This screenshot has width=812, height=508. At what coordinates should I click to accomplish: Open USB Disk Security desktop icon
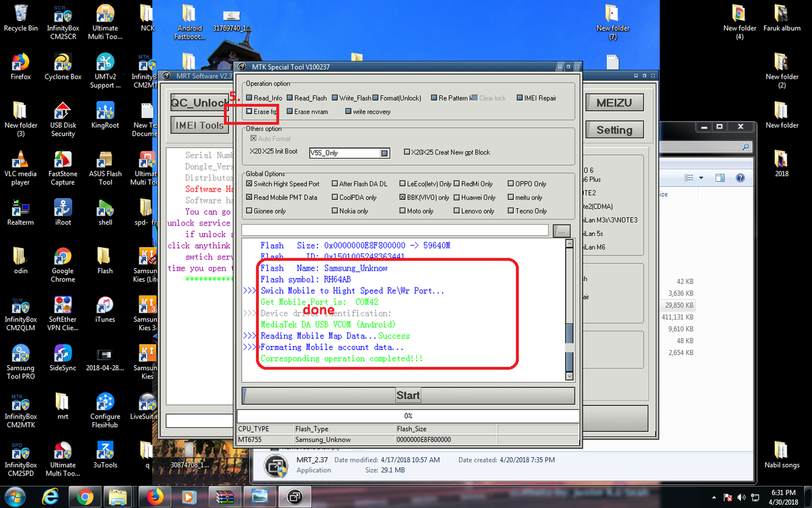[63, 119]
